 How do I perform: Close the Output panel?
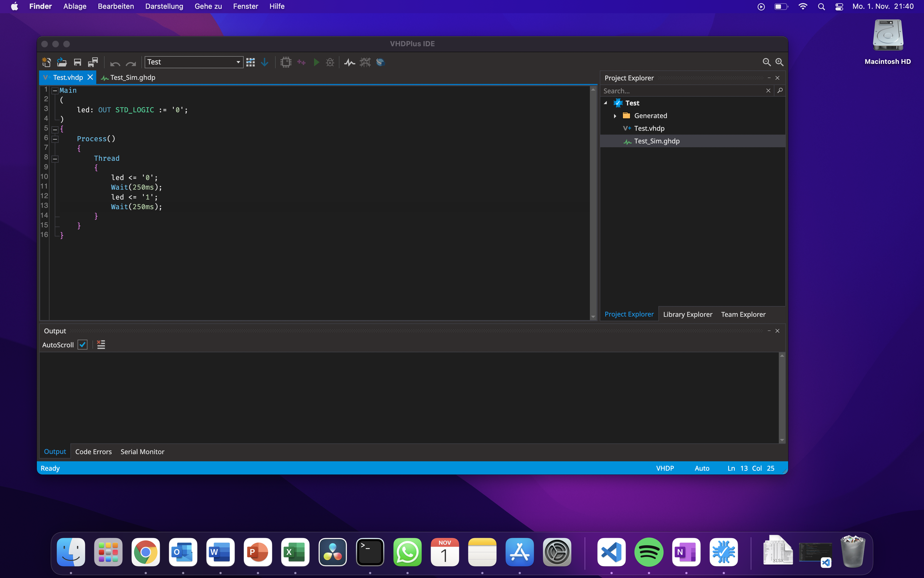(777, 331)
